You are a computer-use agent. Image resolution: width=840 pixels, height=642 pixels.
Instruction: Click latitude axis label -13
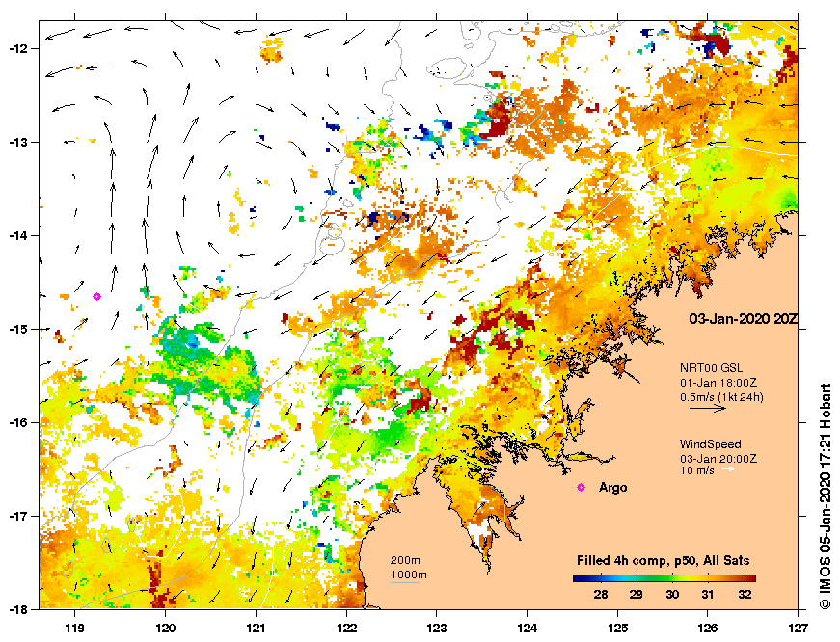pos(17,143)
